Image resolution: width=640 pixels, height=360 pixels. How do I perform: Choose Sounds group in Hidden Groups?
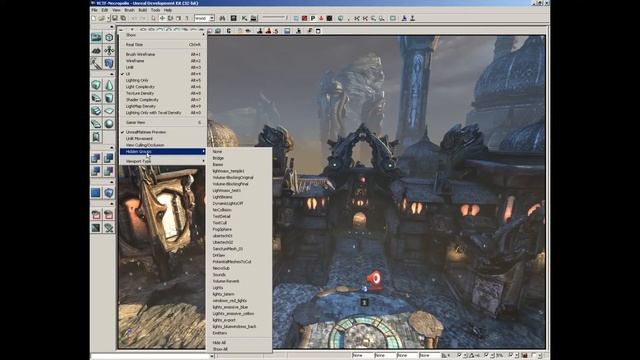click(240, 275)
